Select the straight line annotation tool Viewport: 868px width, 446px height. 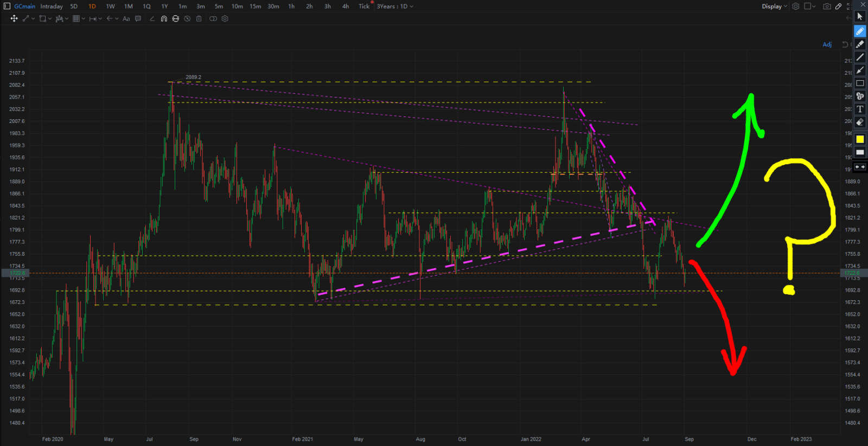[x=860, y=57]
